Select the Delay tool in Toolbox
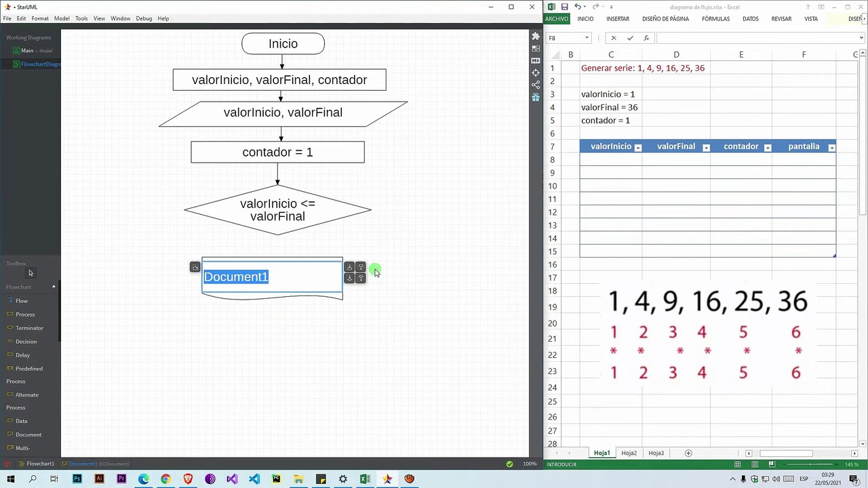This screenshot has width=868, height=488. (x=22, y=355)
